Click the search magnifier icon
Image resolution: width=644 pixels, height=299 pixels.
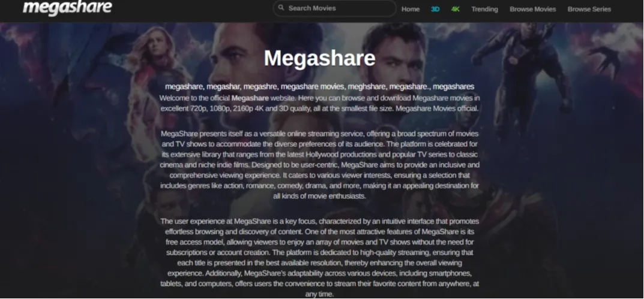(x=281, y=7)
